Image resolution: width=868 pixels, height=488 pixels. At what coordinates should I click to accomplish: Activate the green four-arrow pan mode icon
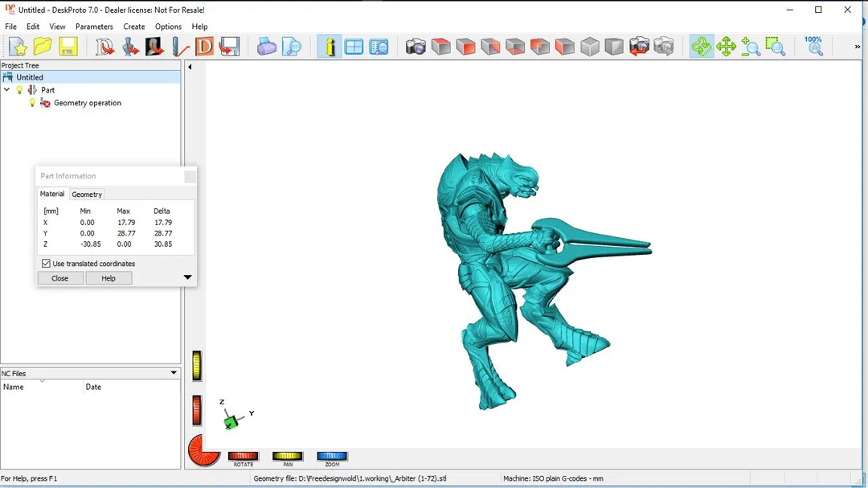point(726,47)
